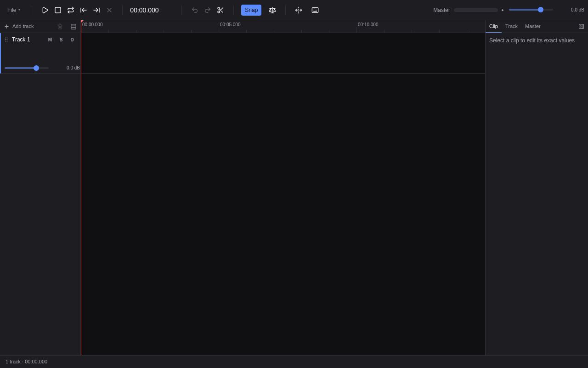Open keyboard shortcuts icon
The height and width of the screenshot is (368, 588).
click(315, 10)
